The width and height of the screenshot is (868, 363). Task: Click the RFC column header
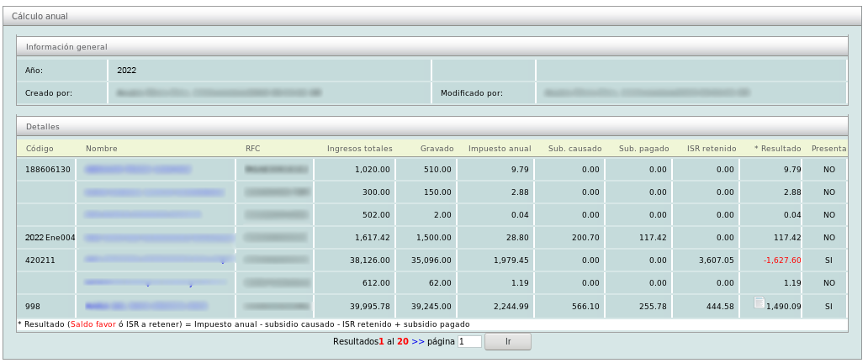(x=252, y=149)
